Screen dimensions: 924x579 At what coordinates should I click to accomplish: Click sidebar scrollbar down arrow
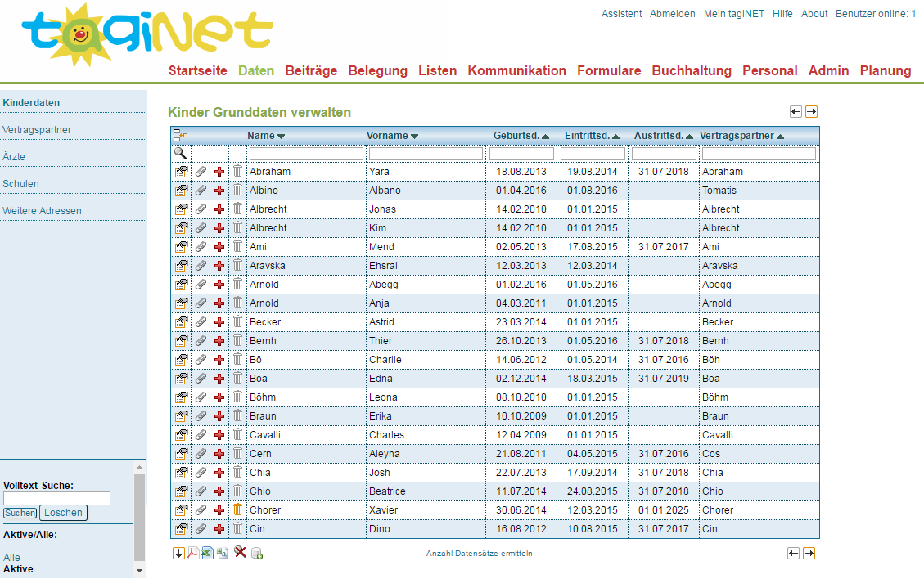tap(139, 570)
